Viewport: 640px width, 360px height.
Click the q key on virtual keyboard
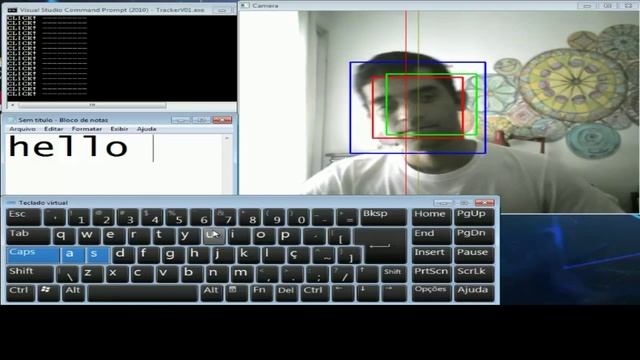click(64, 236)
